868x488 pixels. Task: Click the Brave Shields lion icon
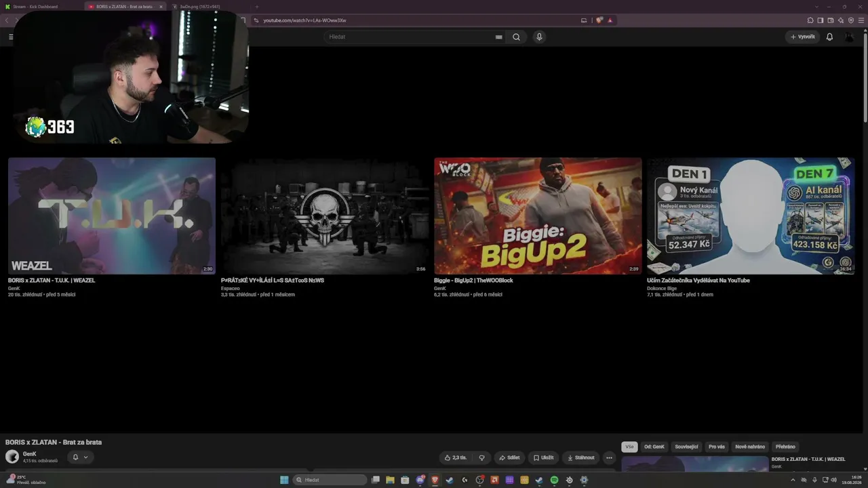click(599, 20)
